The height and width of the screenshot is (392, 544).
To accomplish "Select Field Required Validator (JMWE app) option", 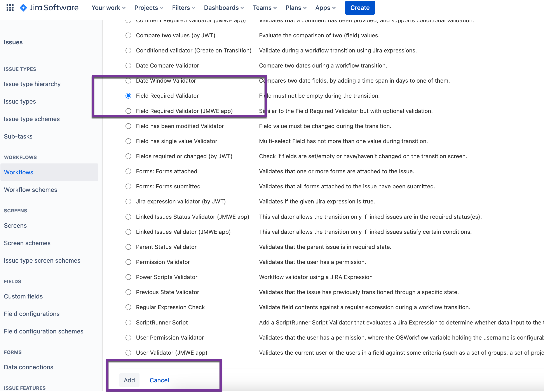I will (x=128, y=111).
